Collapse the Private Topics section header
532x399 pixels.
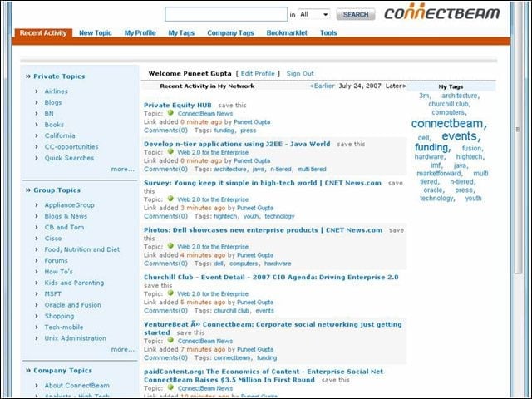(56, 76)
